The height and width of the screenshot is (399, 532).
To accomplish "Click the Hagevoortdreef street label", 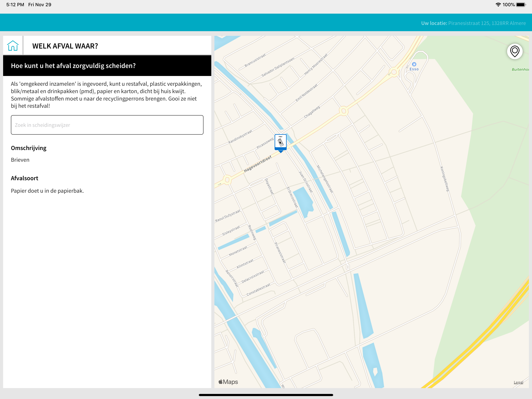I will (x=258, y=164).
